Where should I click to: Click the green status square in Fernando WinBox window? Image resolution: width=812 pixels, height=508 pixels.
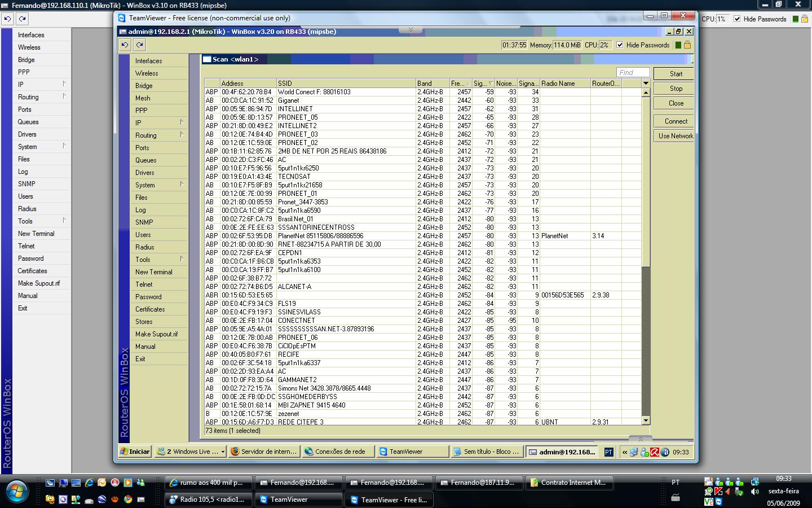coord(796,19)
